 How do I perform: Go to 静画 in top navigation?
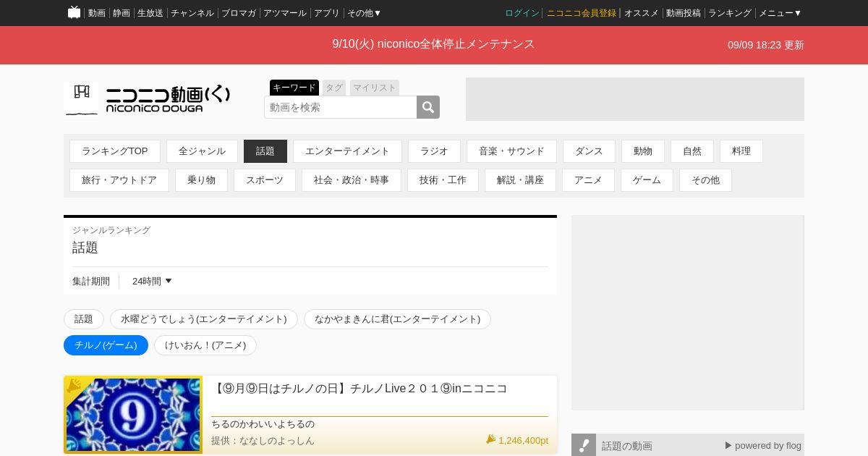pos(122,13)
